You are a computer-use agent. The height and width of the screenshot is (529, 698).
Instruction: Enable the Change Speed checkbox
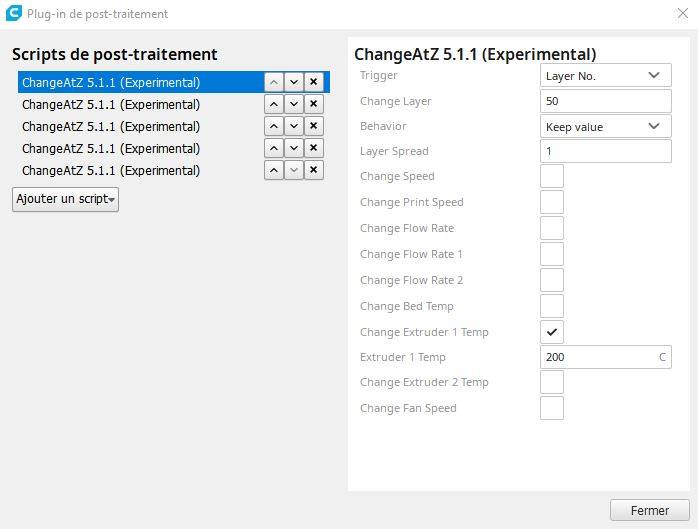(552, 177)
